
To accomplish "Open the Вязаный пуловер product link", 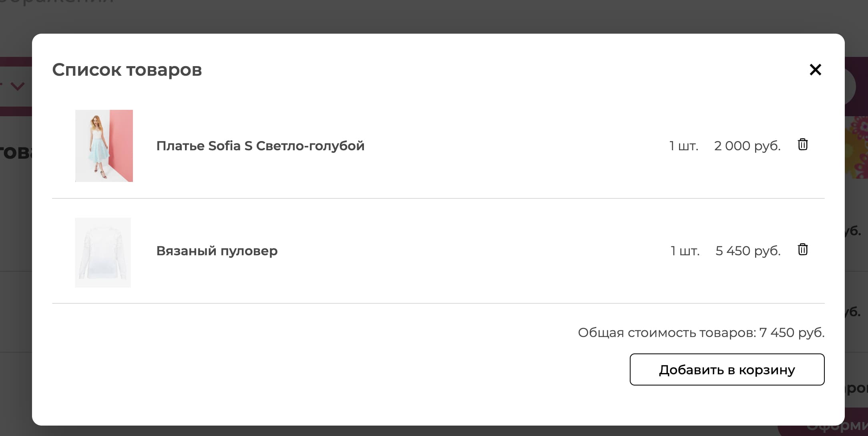I will point(217,251).
